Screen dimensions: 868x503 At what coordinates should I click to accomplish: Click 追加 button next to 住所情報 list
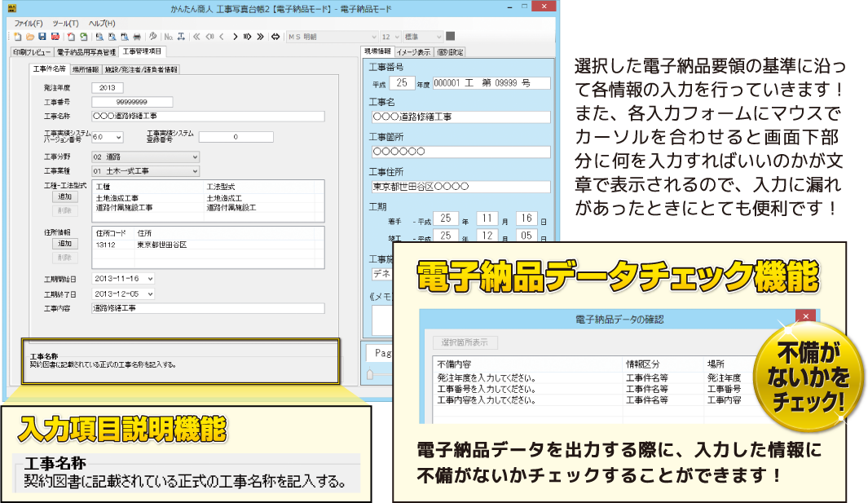pyautogui.click(x=64, y=244)
